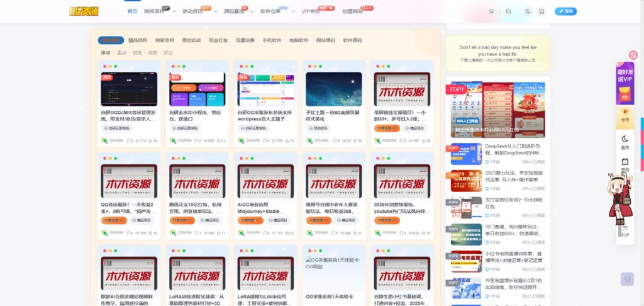Image resolution: width=644 pixels, height=306 pixels.
Task: Open the shopping cart icon in header
Action: tap(541, 11)
